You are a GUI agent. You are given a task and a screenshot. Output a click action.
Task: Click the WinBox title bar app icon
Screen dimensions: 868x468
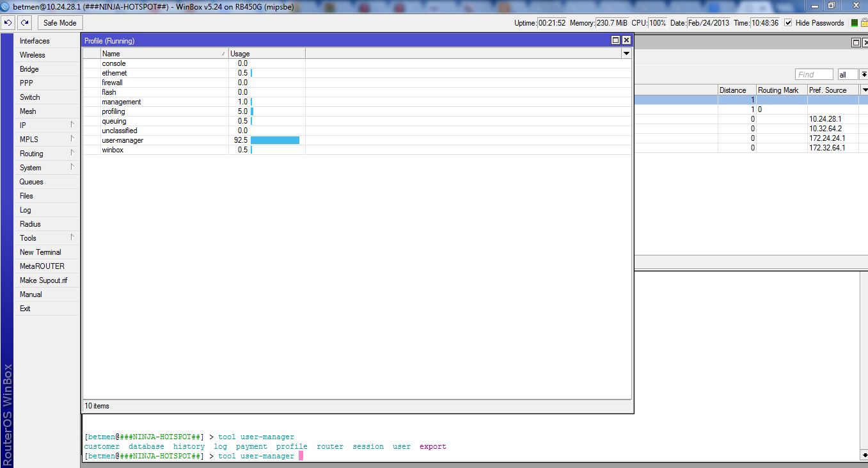[x=6, y=6]
